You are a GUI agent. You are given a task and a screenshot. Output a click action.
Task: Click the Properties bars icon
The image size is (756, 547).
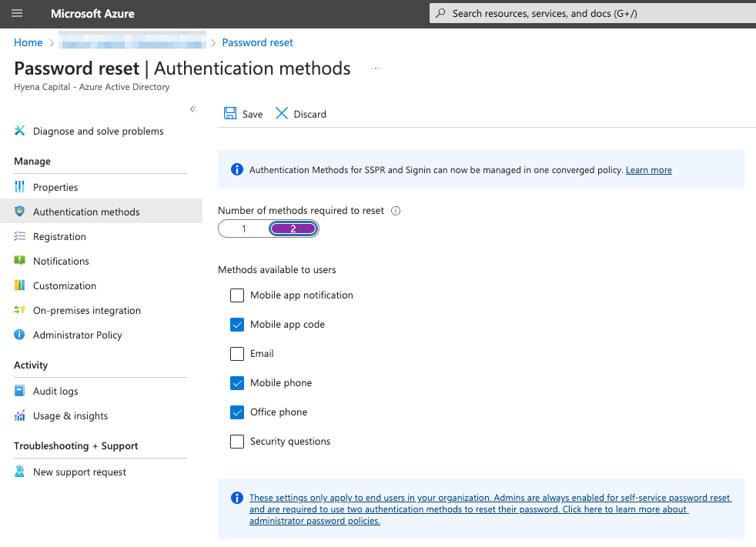(x=19, y=186)
